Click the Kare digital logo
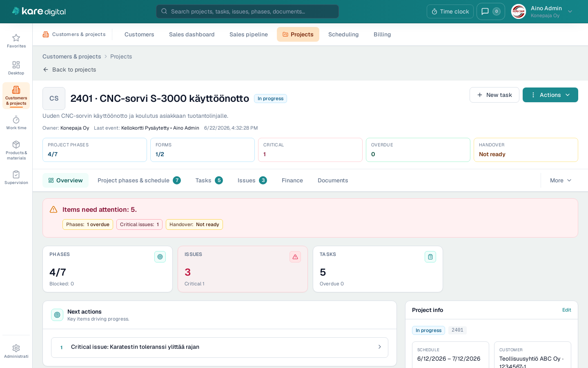 tap(39, 11)
